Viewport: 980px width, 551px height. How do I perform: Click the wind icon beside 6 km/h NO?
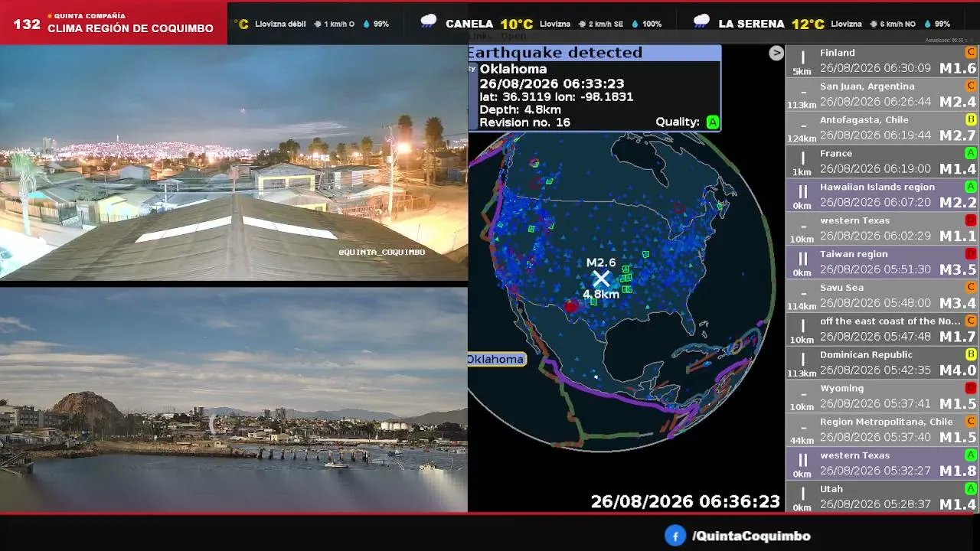pyautogui.click(x=874, y=24)
